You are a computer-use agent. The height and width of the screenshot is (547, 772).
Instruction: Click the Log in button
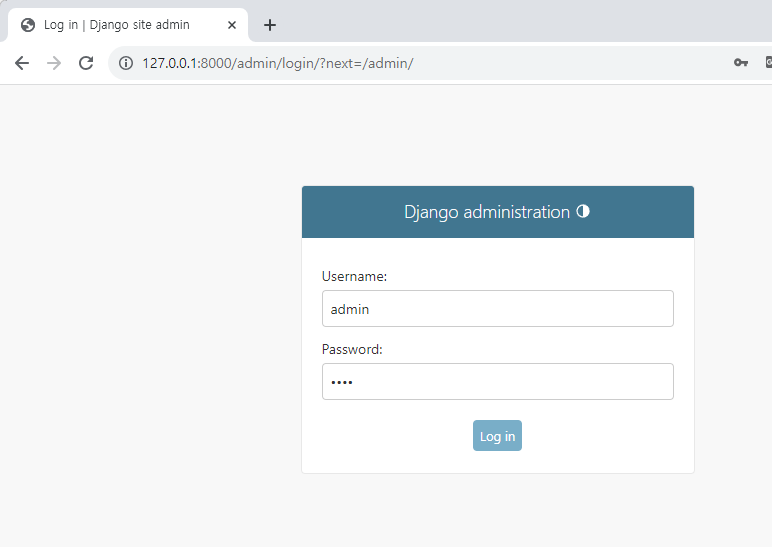pyautogui.click(x=497, y=436)
